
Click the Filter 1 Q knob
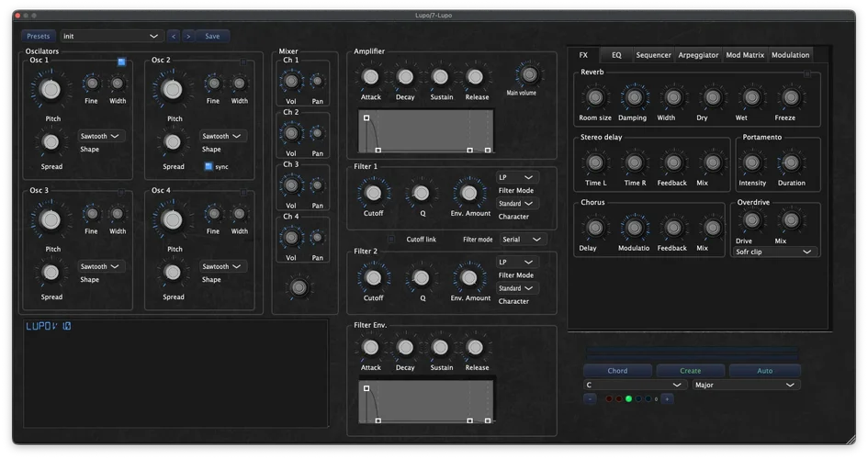click(422, 193)
